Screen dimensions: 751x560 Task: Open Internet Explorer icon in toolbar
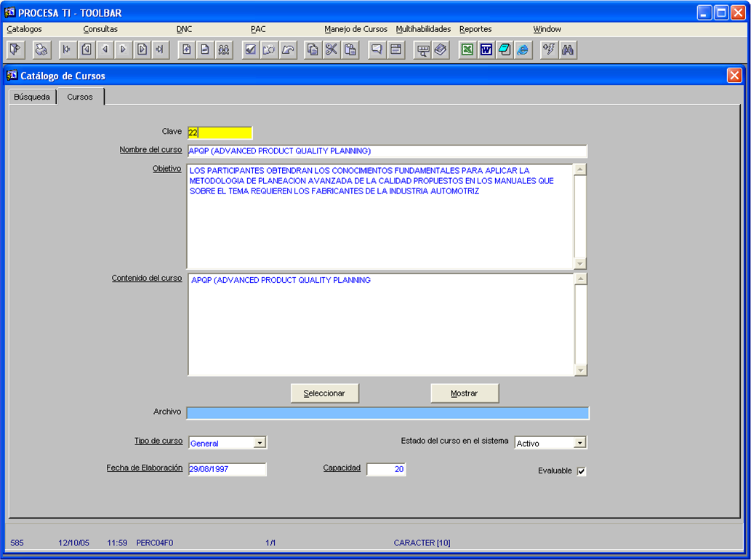[523, 49]
